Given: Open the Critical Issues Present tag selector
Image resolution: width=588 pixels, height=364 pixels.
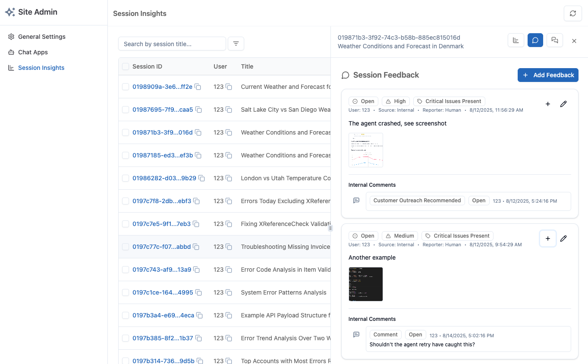Looking at the screenshot, I should coord(449,101).
